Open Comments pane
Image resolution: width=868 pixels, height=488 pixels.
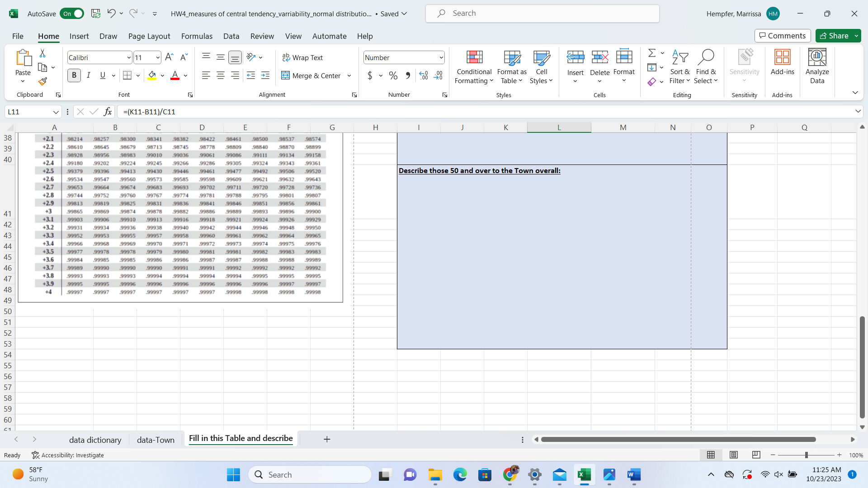[783, 36]
